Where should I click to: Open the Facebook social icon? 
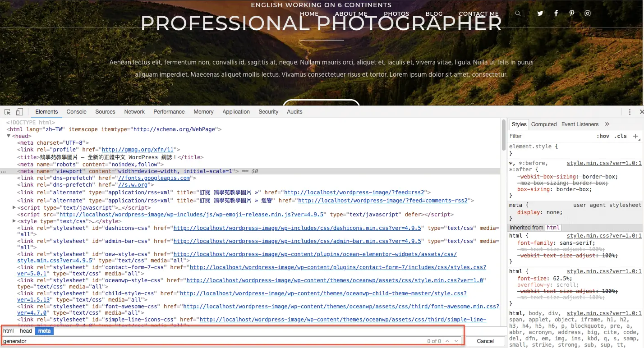coord(556,14)
